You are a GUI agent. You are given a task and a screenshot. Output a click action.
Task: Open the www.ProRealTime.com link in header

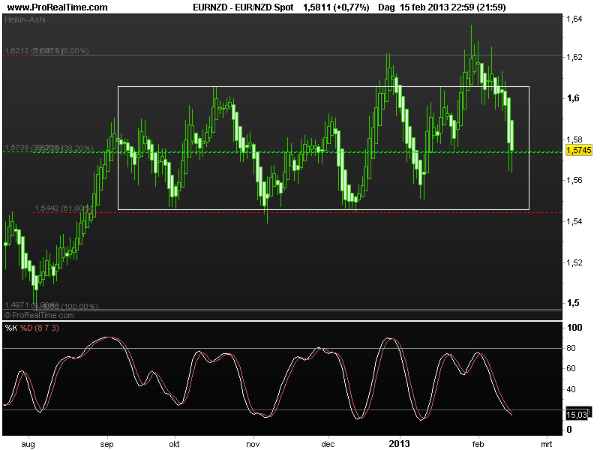(57, 7)
